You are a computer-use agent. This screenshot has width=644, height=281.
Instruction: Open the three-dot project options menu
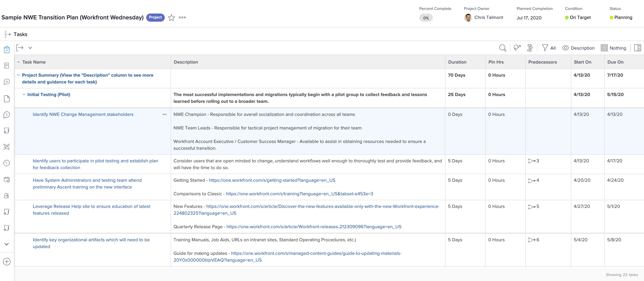tap(182, 18)
